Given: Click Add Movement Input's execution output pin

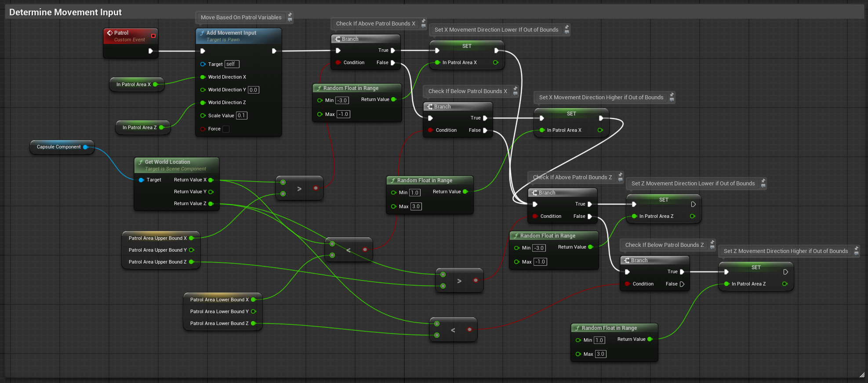Looking at the screenshot, I should [274, 51].
